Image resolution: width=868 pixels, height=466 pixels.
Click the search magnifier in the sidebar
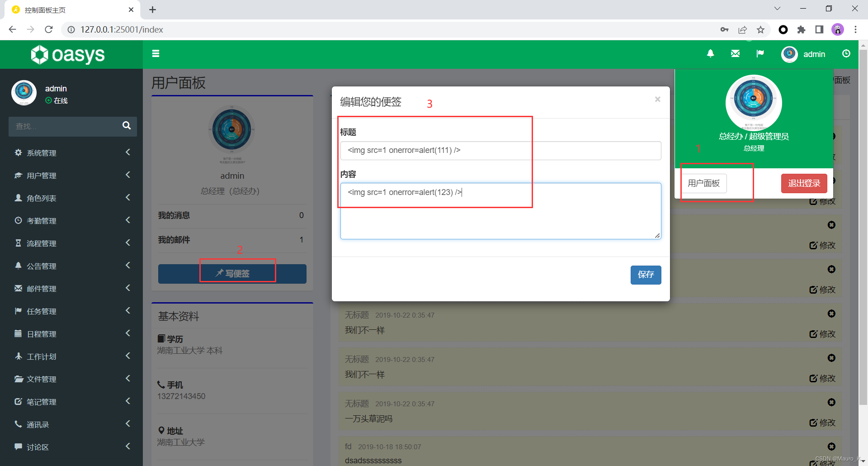(x=126, y=126)
